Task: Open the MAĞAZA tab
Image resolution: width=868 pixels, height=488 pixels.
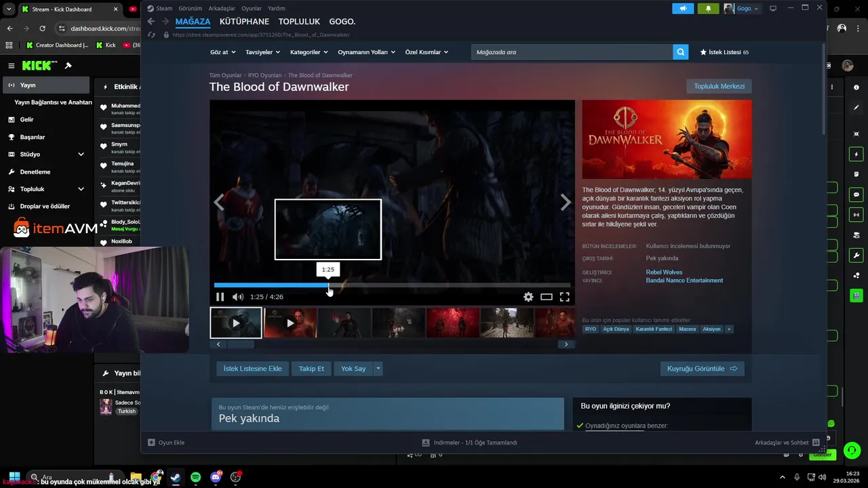Action: pos(193,22)
